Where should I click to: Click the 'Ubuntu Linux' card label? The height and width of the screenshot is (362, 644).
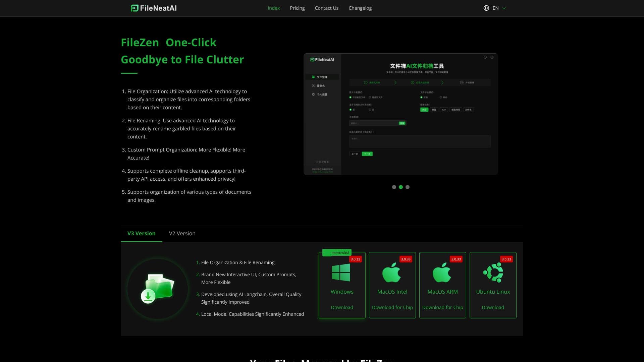[x=493, y=292]
